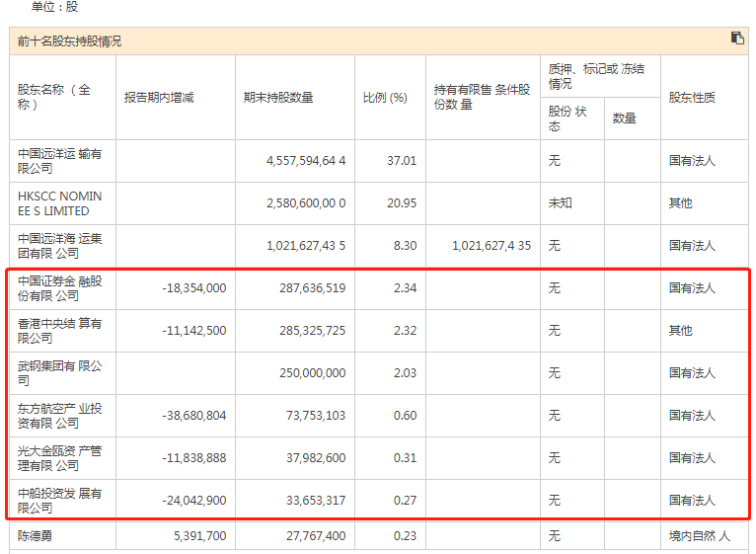Click the 期末持股数量 column header
The width and height of the screenshot is (756, 554).
pos(278,98)
